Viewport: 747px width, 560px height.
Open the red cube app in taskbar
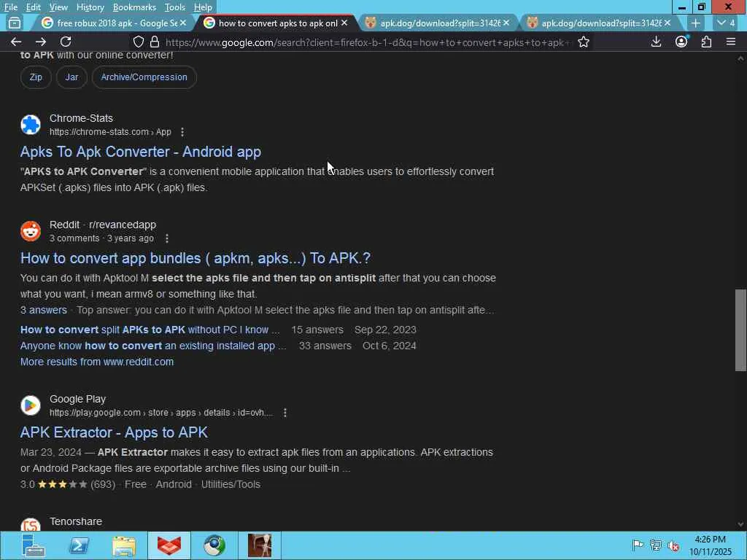(169, 545)
